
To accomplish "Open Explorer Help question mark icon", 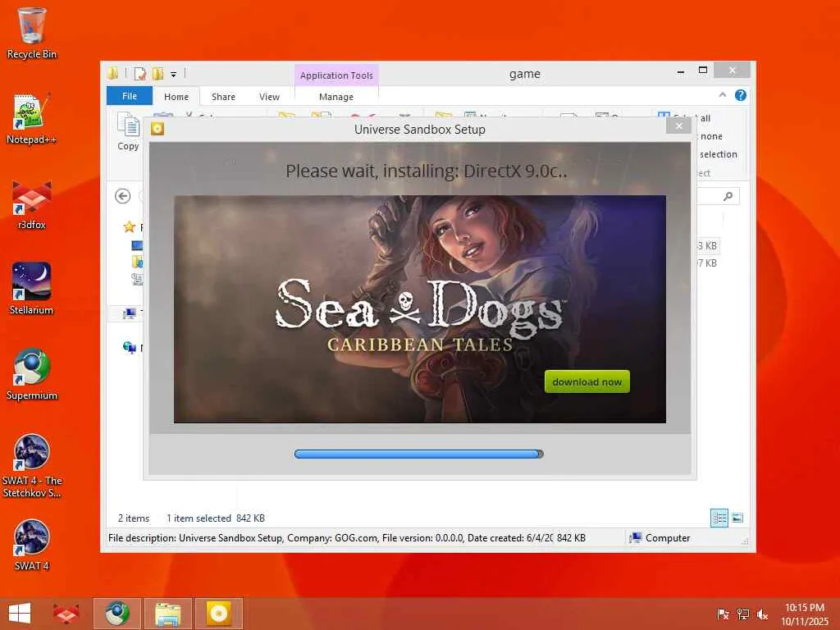I will coord(741,95).
